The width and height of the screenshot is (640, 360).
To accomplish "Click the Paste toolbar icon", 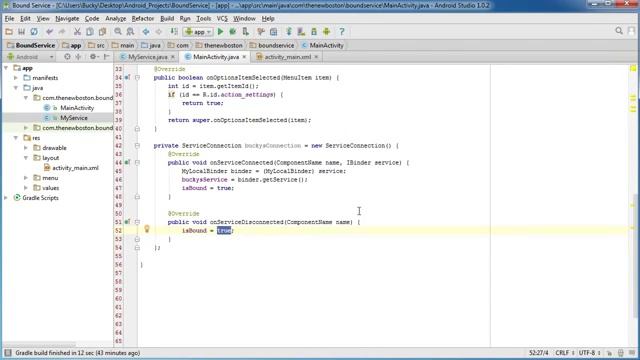I will pyautogui.click(x=102, y=31).
